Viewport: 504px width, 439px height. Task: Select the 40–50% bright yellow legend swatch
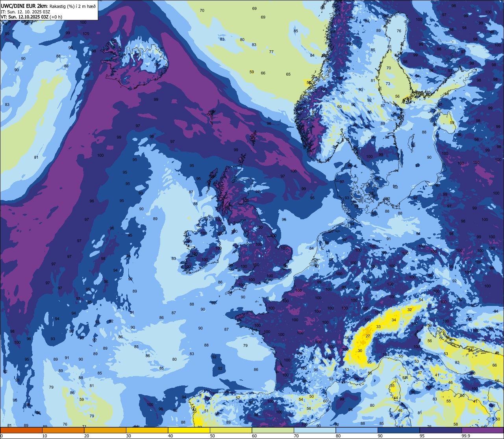pyautogui.click(x=189, y=430)
